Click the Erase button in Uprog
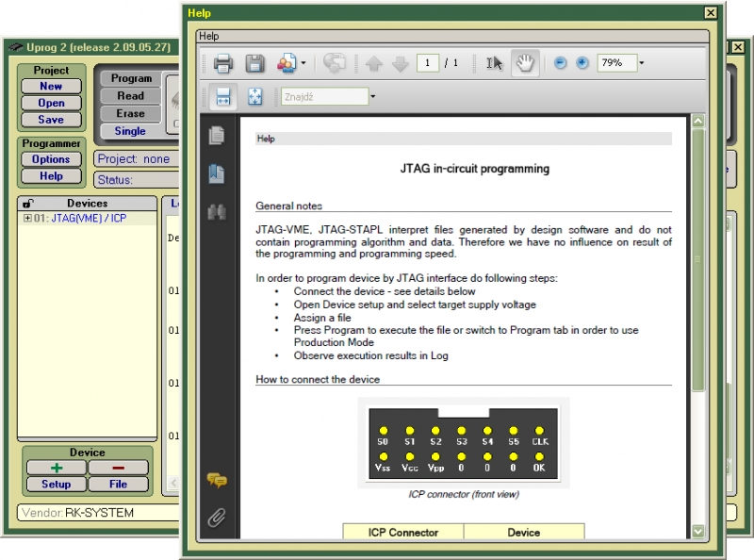The width and height of the screenshot is (754, 560). tap(131, 113)
